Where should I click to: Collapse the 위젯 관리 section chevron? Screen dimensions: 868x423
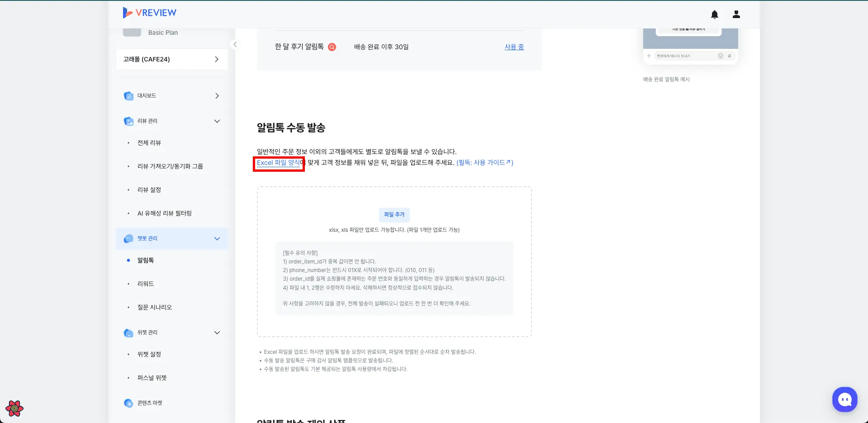(x=217, y=333)
